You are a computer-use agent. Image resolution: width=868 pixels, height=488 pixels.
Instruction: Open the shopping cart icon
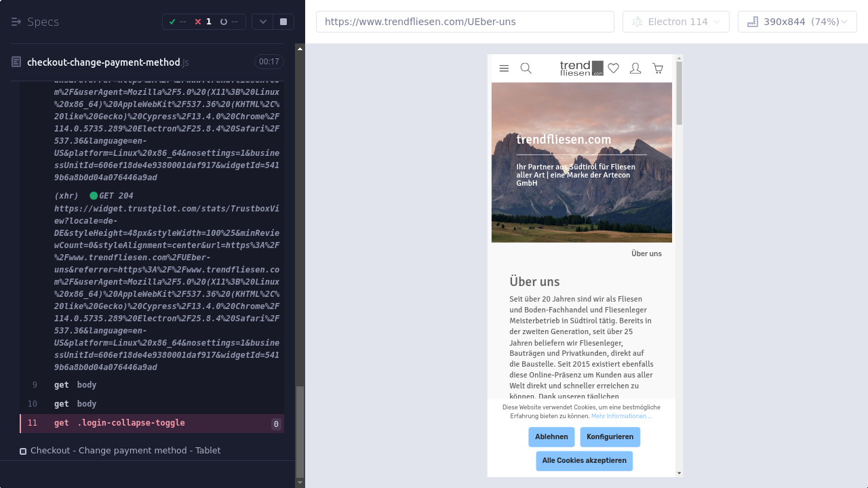pos(658,68)
